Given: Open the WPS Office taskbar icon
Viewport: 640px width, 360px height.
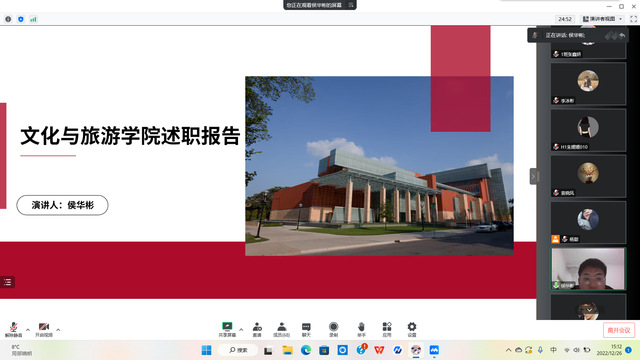Looking at the screenshot, I should point(379,350).
